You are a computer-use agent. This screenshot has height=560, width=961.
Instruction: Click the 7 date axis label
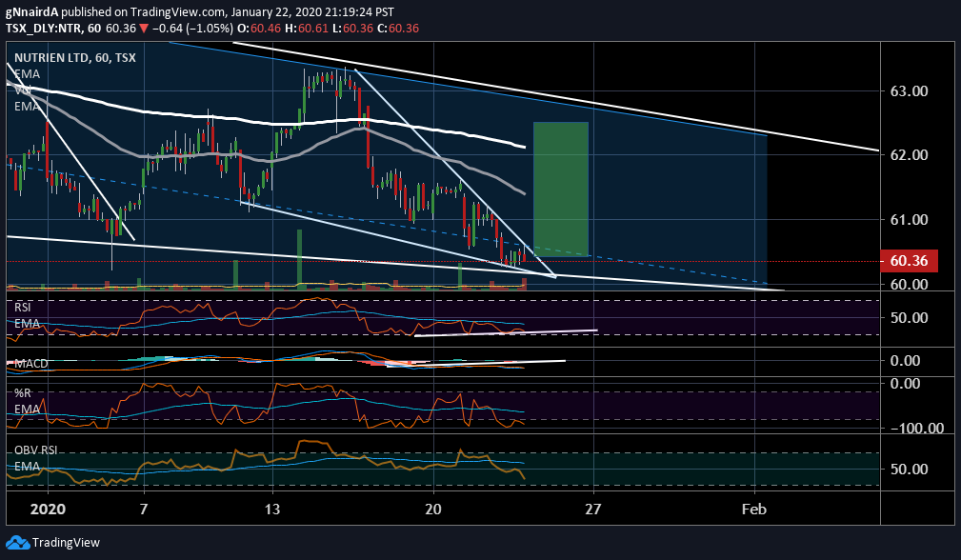(144, 510)
